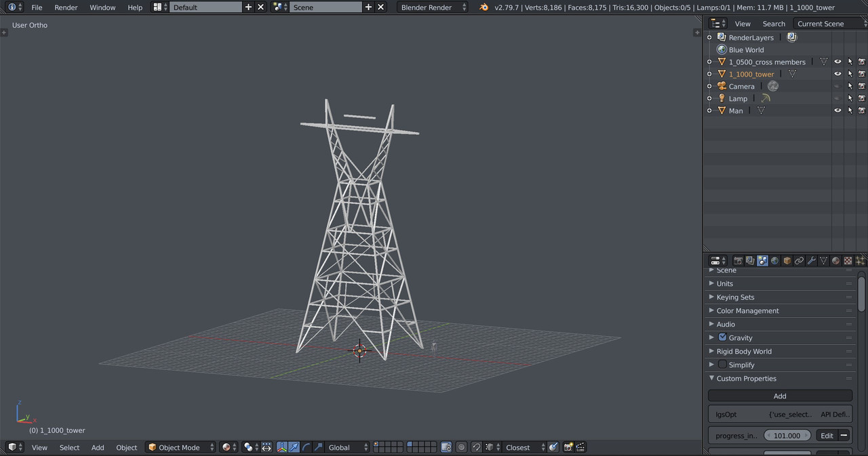Open the Object Mode dropdown
The image size is (868, 456).
pyautogui.click(x=180, y=447)
